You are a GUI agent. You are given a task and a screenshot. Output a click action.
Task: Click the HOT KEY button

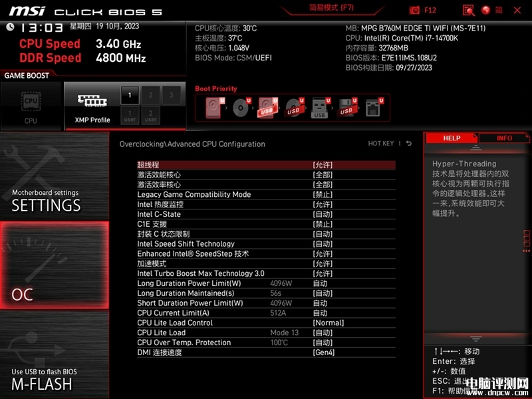tap(381, 144)
